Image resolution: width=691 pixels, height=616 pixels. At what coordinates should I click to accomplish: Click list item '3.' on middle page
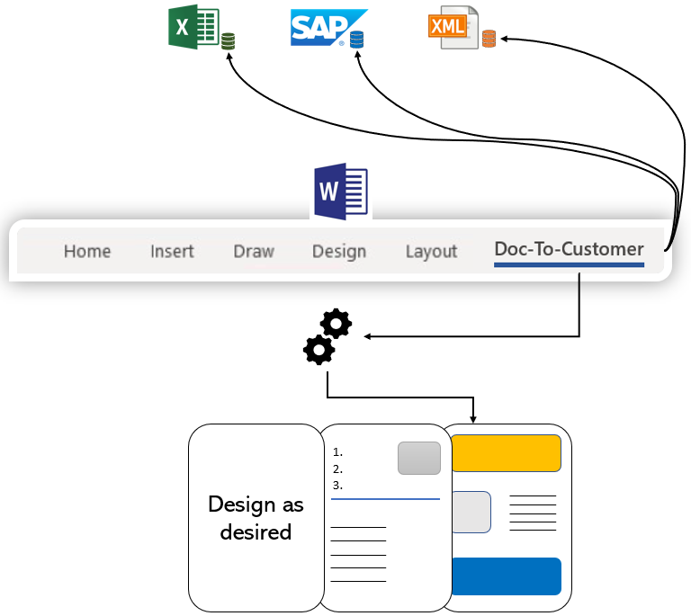tap(337, 486)
